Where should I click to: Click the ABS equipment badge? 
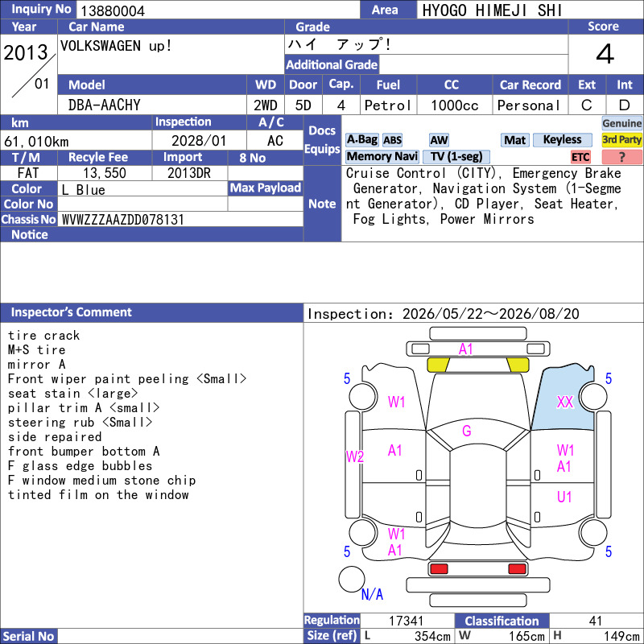pos(392,140)
